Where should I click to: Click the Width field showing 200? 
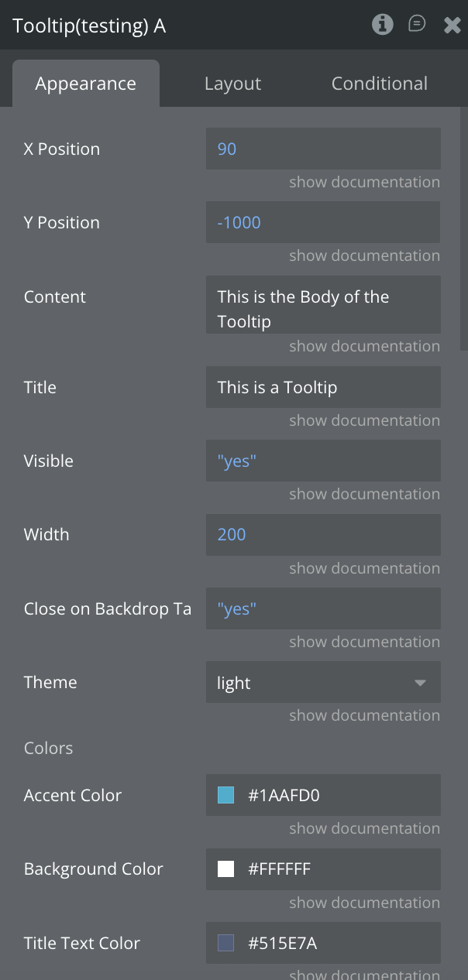coord(322,535)
